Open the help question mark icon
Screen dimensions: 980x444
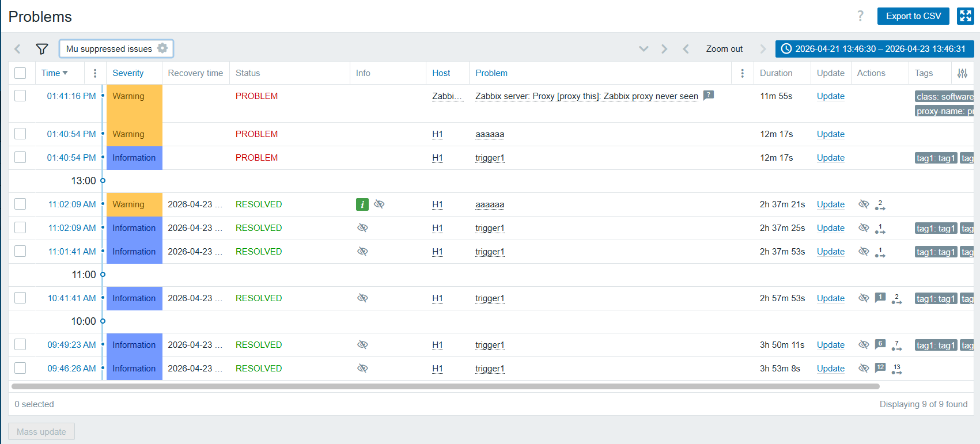(860, 16)
